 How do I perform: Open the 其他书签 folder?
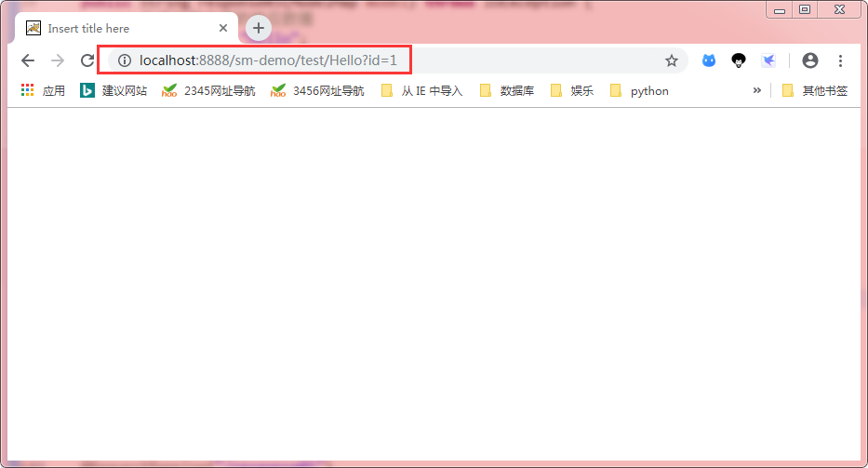coord(814,91)
